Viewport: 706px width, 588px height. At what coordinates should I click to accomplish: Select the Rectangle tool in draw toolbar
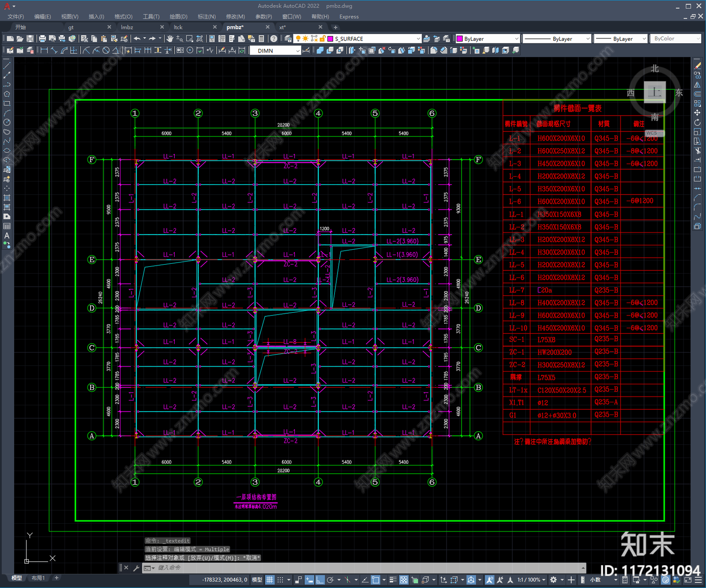pyautogui.click(x=7, y=104)
